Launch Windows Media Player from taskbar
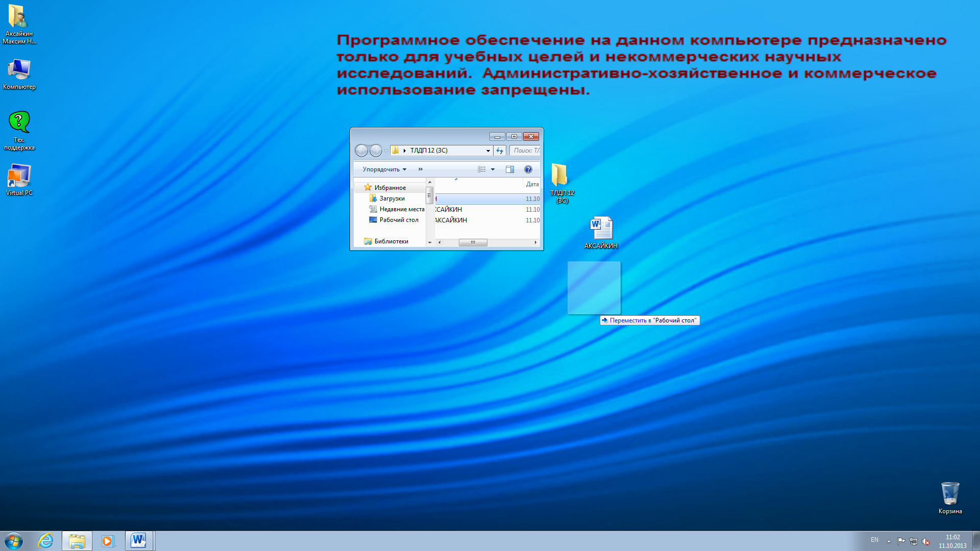 108,541
